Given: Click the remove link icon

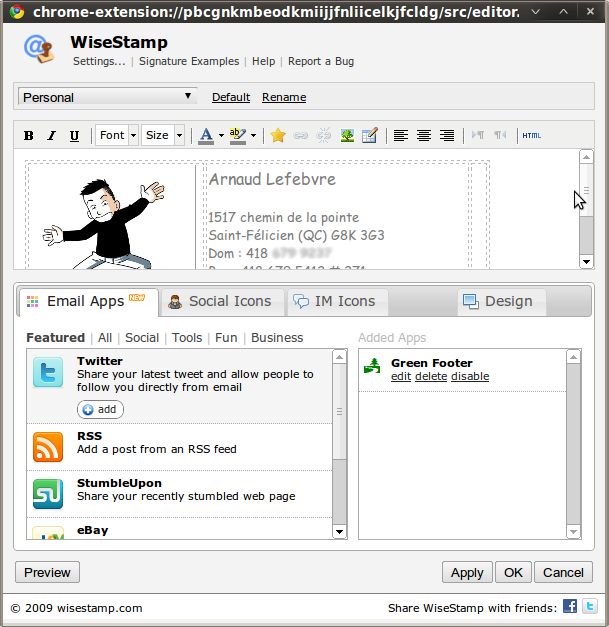Looking at the screenshot, I should coord(323,136).
